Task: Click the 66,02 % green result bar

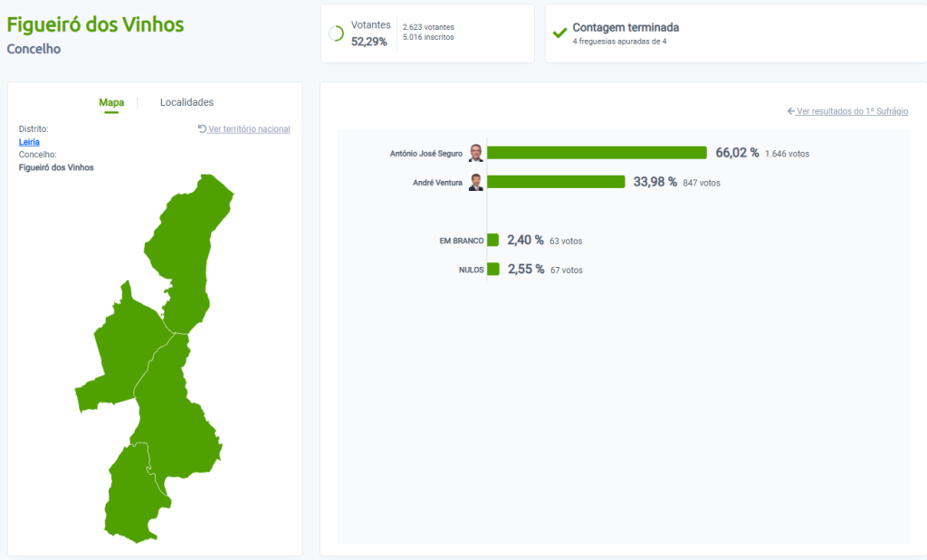Action: pyautogui.click(x=597, y=153)
